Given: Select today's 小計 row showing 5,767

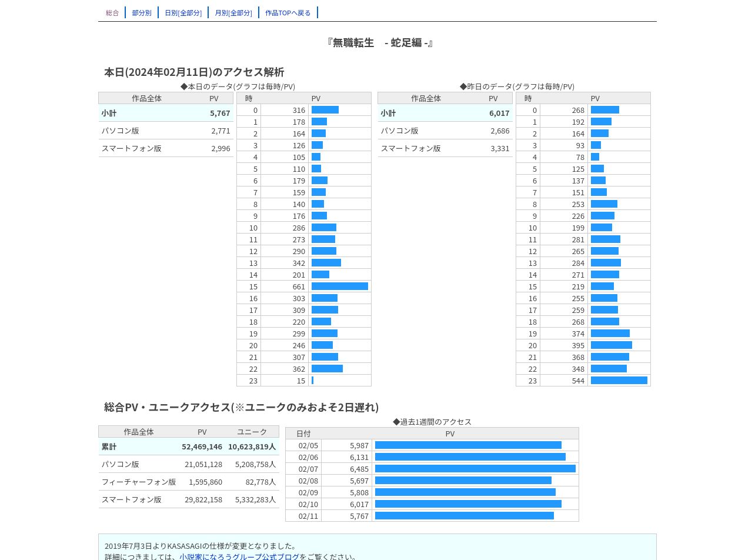Looking at the screenshot, I should 166,113.
